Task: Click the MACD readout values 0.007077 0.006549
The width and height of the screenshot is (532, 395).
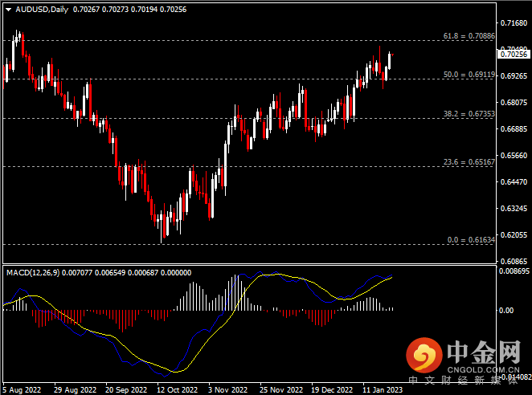Action: (x=94, y=273)
